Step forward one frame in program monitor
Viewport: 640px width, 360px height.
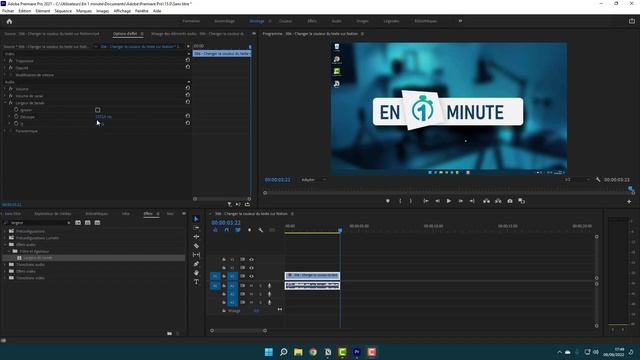(x=460, y=201)
